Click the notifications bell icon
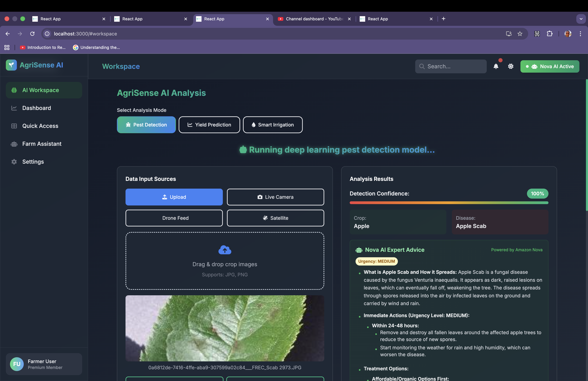Viewport: 588px width, 381px height. coord(496,66)
